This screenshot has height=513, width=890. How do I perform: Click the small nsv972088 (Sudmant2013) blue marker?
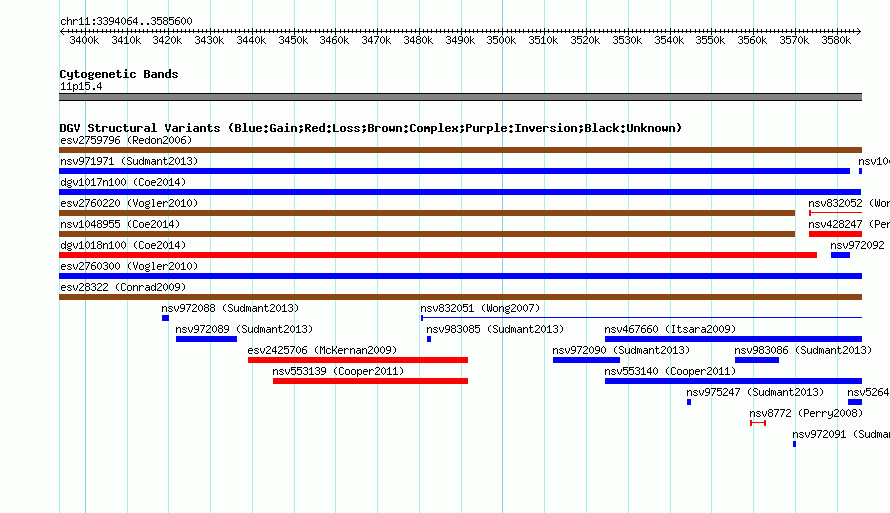pyautogui.click(x=165, y=318)
